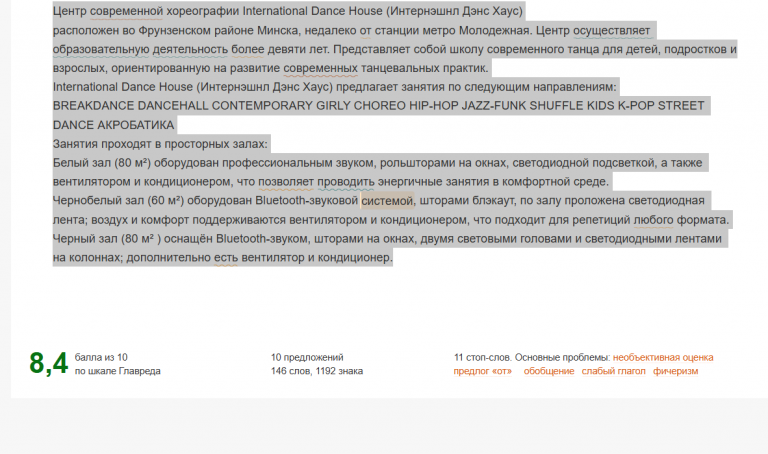Click underlined word «позволяет»
The height and width of the screenshot is (454, 768).
pos(286,182)
